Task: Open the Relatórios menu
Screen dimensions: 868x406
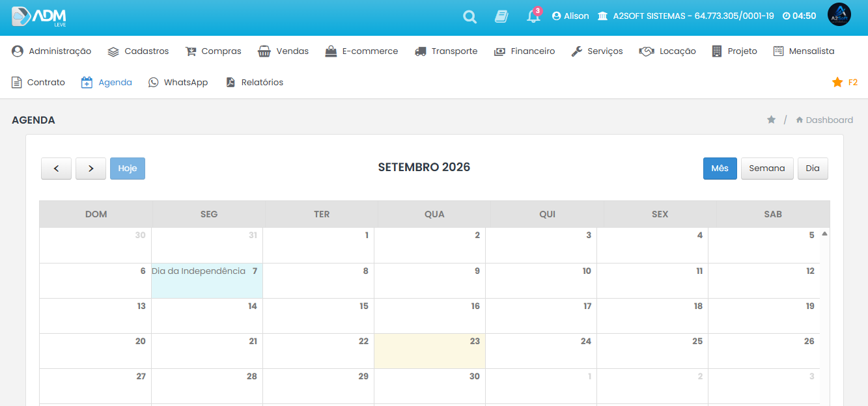Action: pyautogui.click(x=254, y=83)
